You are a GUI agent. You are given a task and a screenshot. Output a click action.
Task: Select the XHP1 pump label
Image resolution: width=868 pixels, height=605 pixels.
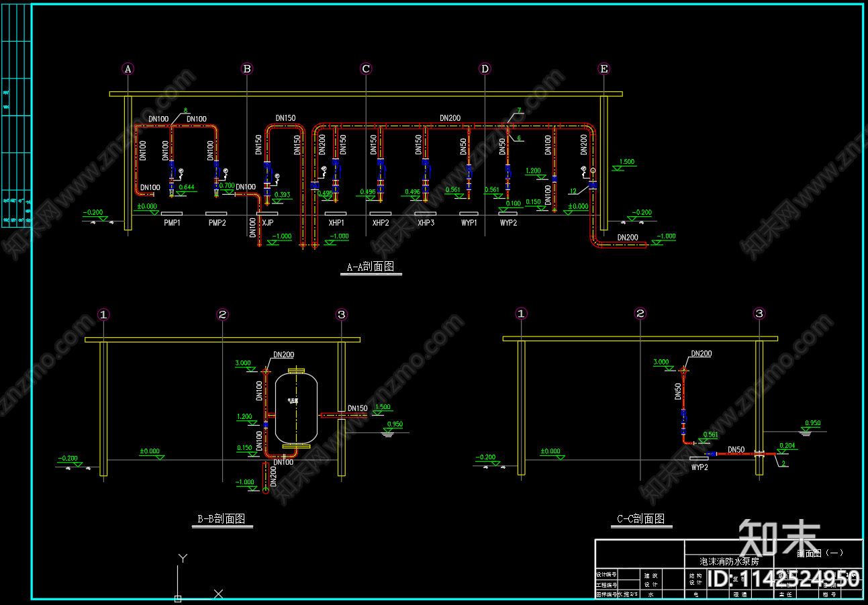tap(336, 223)
